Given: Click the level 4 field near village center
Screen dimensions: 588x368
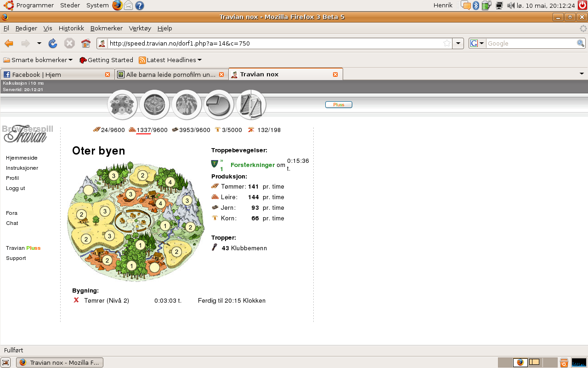Looking at the screenshot, I should pyautogui.click(x=160, y=203).
